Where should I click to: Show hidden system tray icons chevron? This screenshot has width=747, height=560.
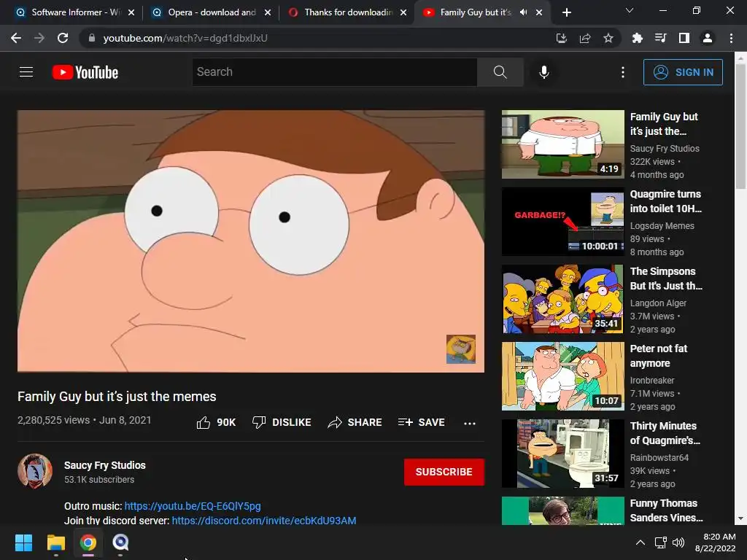pos(640,542)
